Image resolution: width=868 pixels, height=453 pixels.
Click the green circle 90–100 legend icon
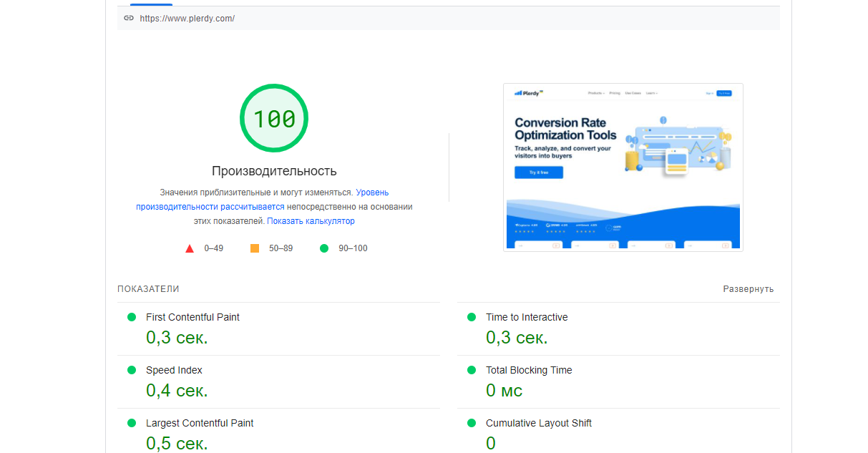pyautogui.click(x=324, y=248)
